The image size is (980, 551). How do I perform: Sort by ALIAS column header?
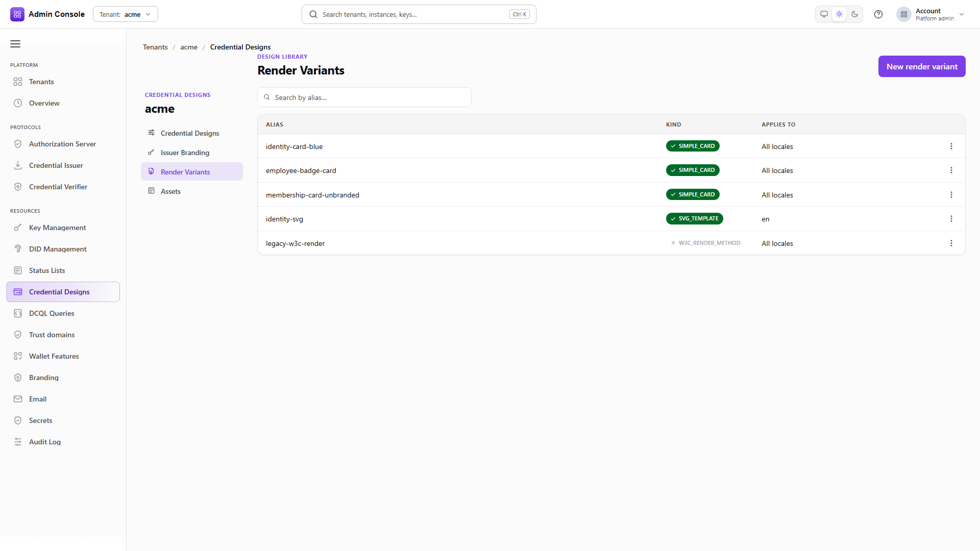click(275, 124)
